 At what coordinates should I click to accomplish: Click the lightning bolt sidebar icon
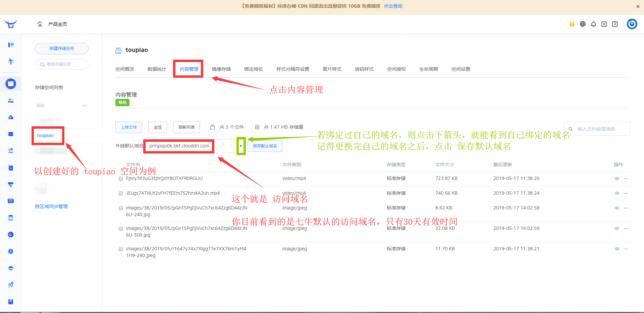[x=11, y=251]
